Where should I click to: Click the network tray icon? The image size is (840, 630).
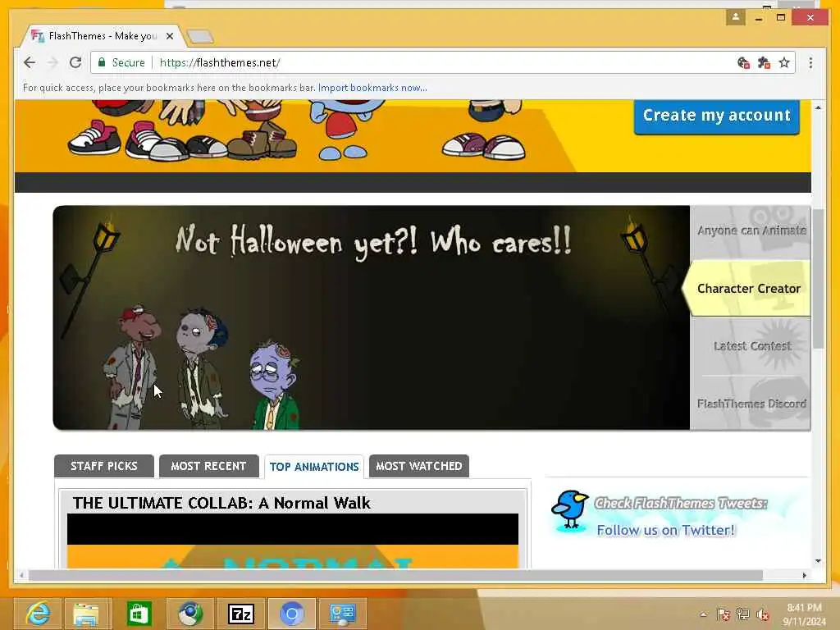click(743, 614)
